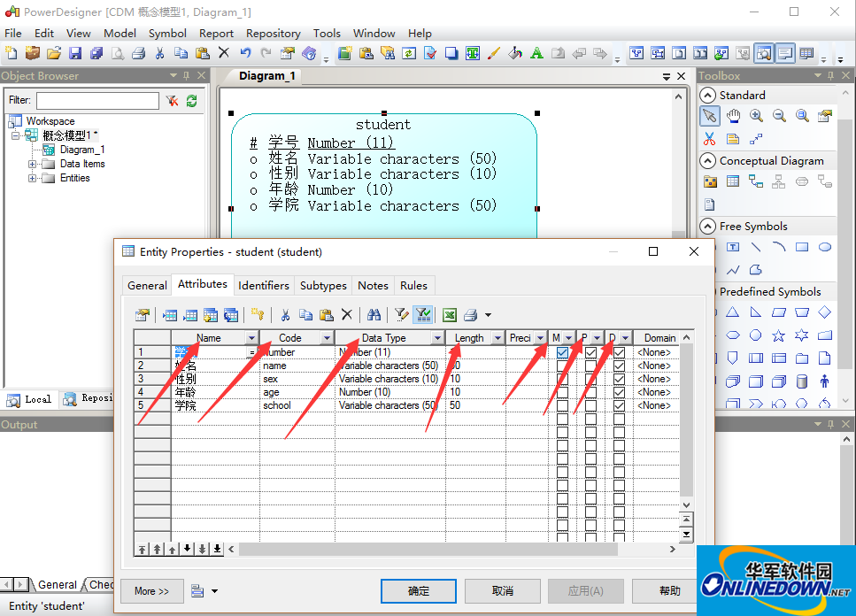Expand the Entities tree node

32,178
